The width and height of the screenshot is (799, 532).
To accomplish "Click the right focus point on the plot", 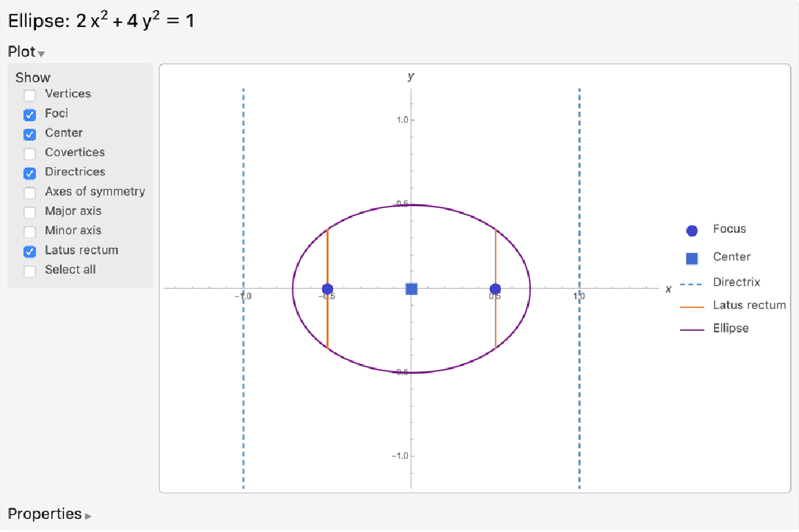I will click(x=496, y=289).
